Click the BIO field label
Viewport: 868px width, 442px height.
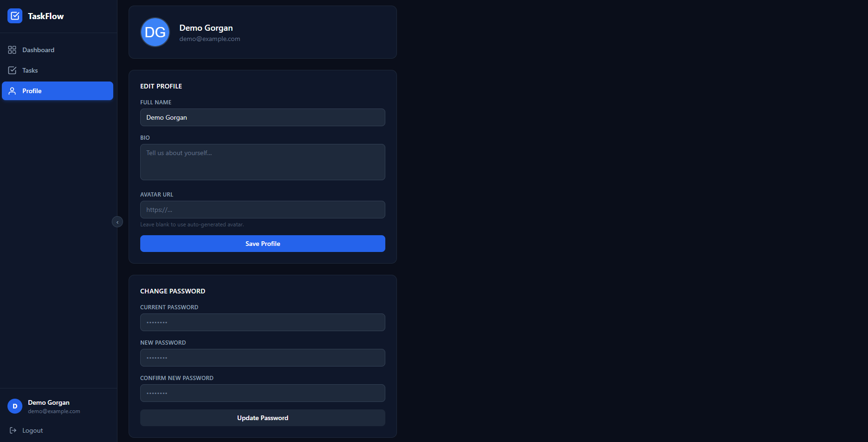pos(145,138)
